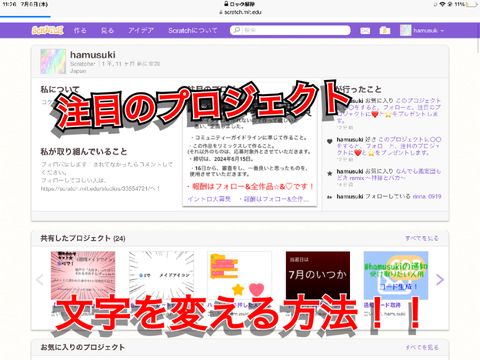Expand the hamusuki account dropdown
480x360 pixels.
tap(429, 31)
